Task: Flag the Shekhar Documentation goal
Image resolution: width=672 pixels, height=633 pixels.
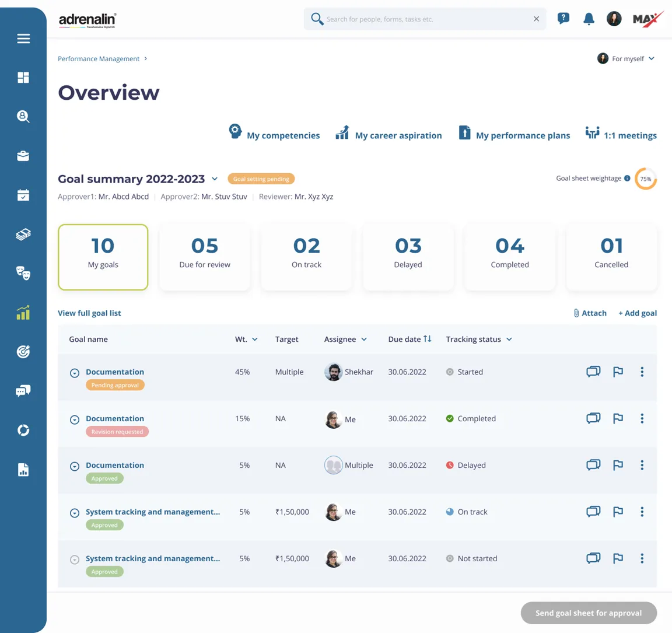Action: click(x=618, y=372)
